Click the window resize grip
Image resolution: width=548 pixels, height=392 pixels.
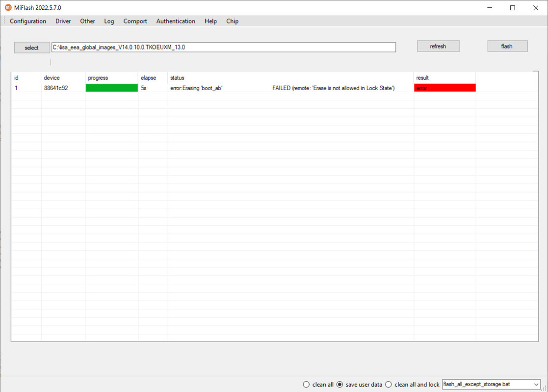pos(544,388)
